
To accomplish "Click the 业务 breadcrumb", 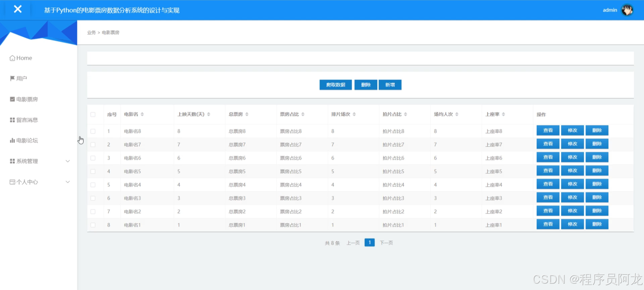I will [x=91, y=32].
